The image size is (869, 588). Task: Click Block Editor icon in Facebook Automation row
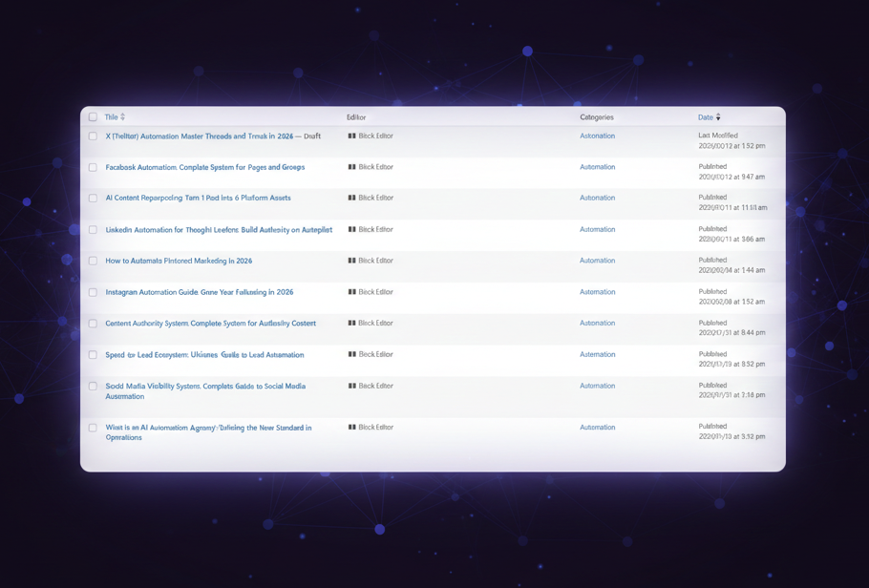coord(351,167)
